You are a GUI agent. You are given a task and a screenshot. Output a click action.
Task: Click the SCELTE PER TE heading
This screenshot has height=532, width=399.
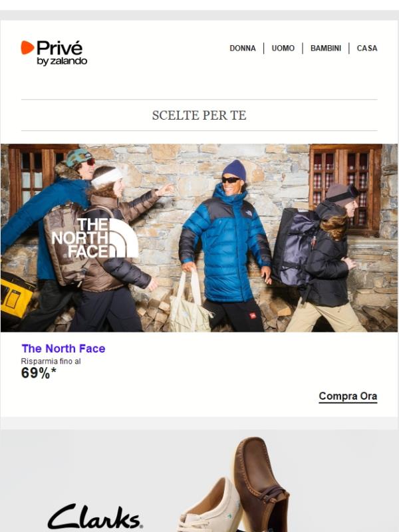[x=199, y=115]
